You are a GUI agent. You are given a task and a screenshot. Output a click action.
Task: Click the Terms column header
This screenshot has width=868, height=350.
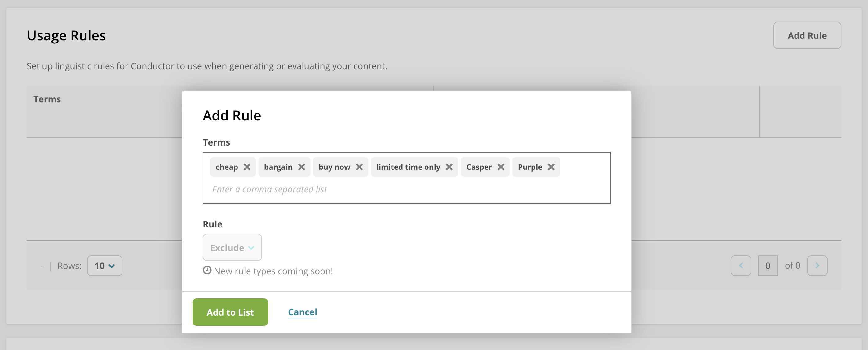47,99
